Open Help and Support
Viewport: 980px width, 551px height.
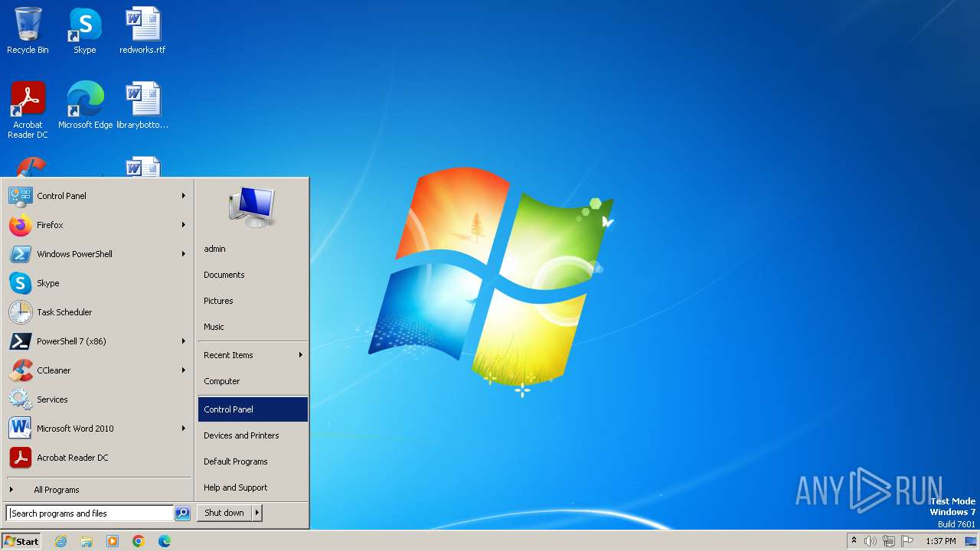pyautogui.click(x=253, y=487)
